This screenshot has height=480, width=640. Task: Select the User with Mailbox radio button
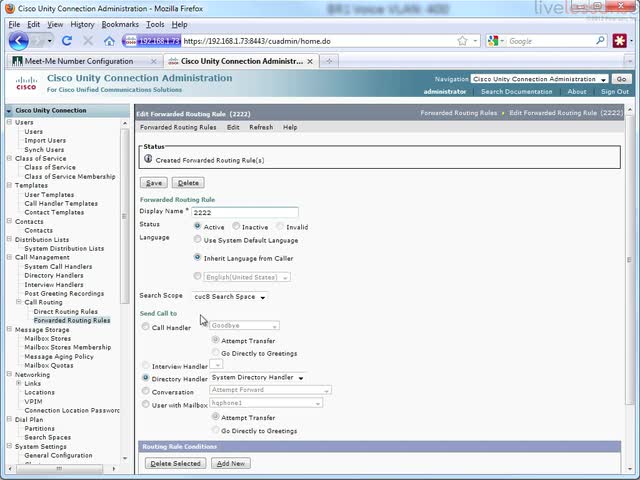click(x=145, y=404)
